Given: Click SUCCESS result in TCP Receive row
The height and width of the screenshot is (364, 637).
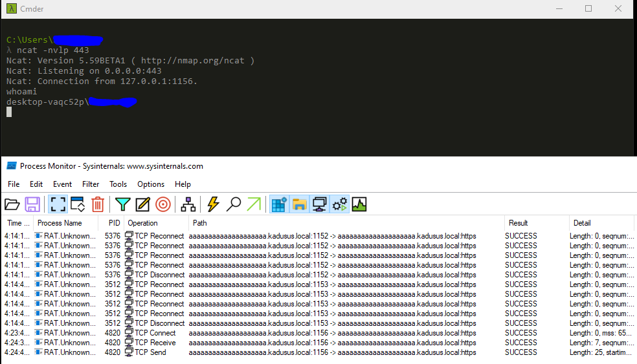Looking at the screenshot, I should [x=521, y=343].
